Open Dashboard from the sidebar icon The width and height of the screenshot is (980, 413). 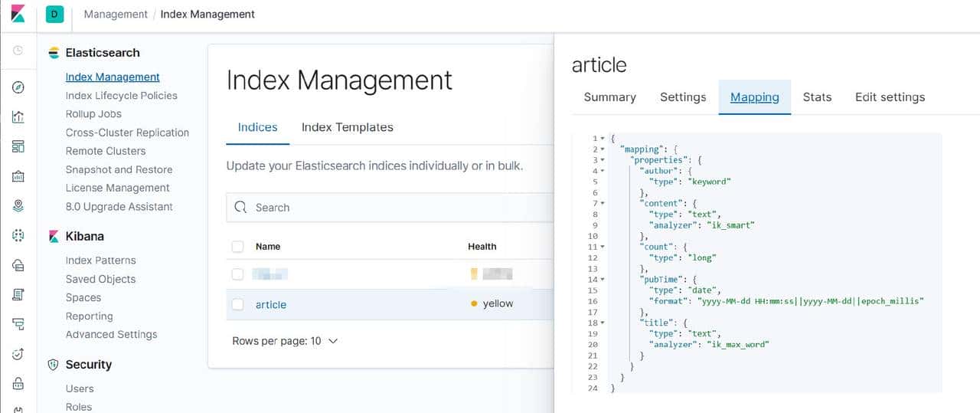pos(18,146)
